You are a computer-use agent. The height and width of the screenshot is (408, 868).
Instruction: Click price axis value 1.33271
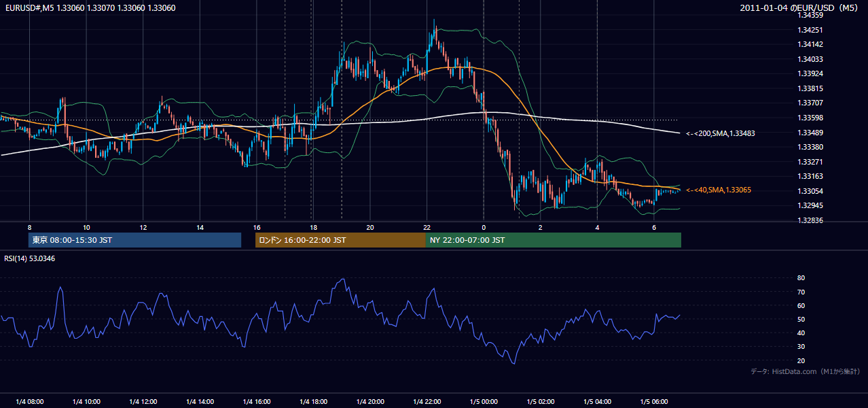point(811,162)
